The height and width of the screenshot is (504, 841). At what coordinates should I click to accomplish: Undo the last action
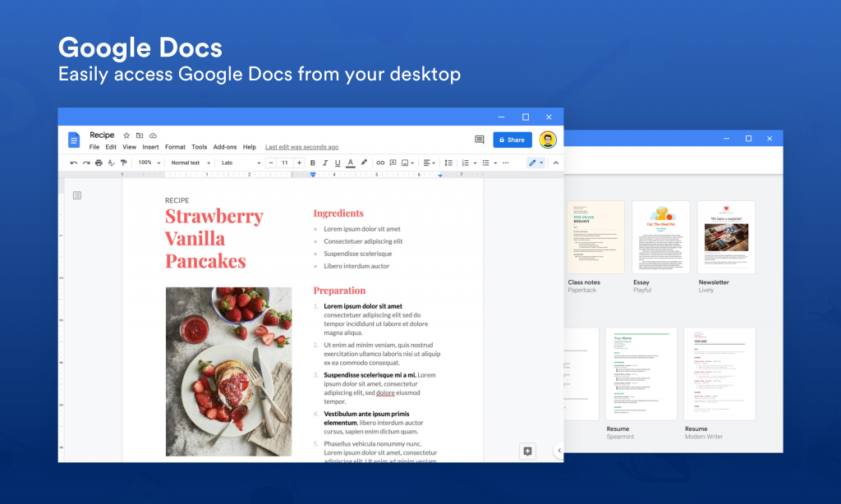(x=74, y=163)
